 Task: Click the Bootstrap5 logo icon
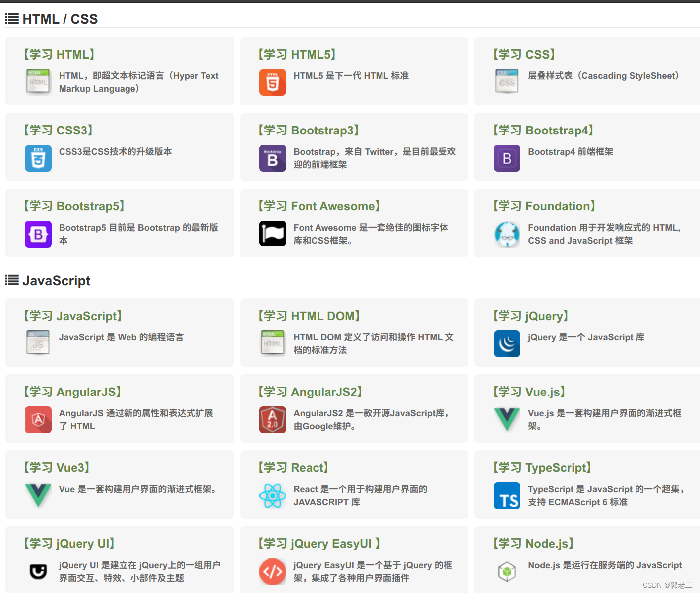pyautogui.click(x=38, y=234)
